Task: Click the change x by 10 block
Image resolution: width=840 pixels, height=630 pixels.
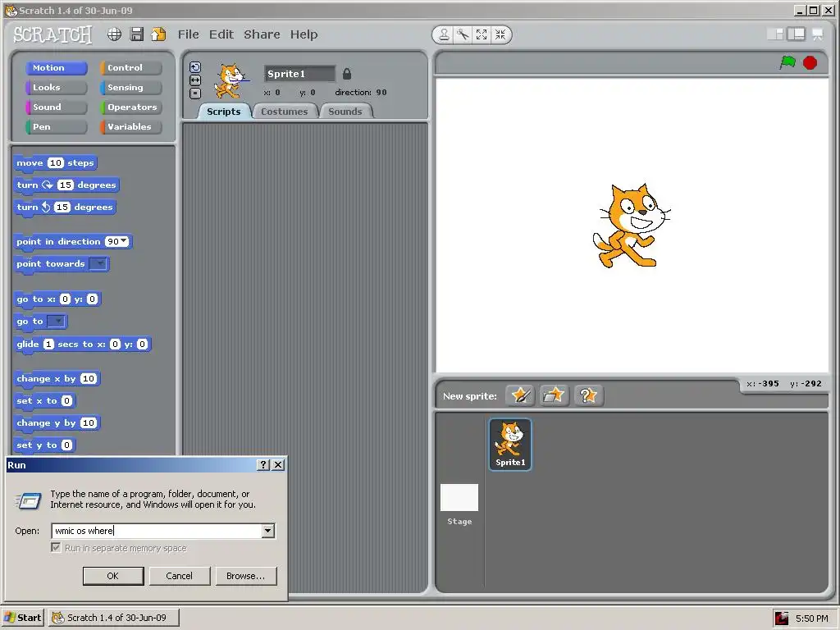Action: 57,379
